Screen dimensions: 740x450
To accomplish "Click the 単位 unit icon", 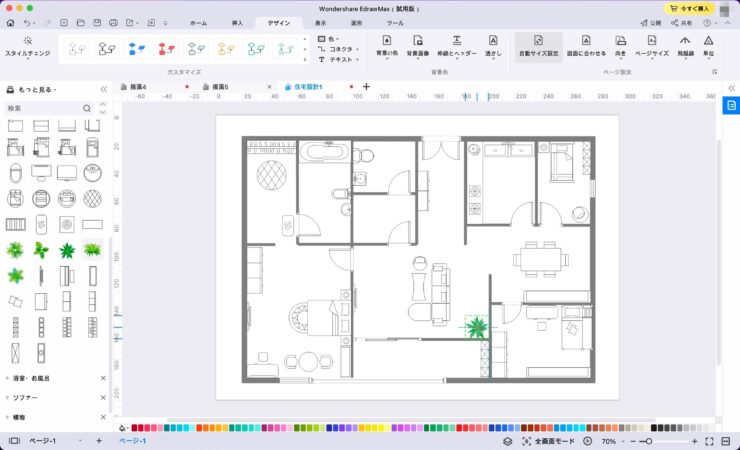I will pos(708,46).
